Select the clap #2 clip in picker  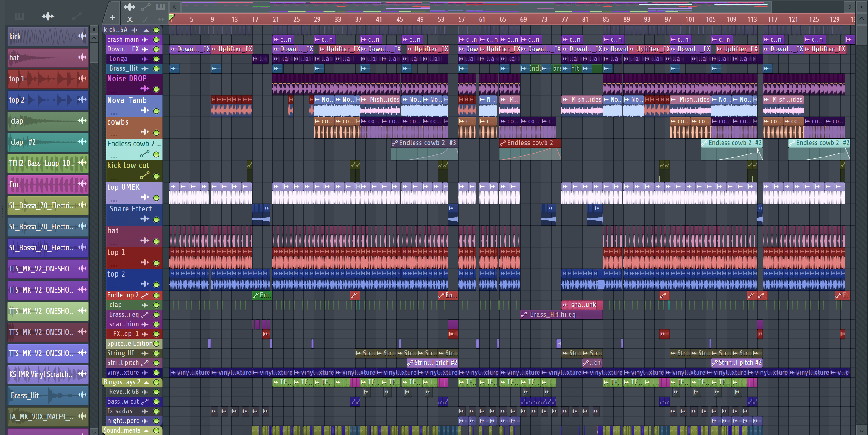pos(48,142)
